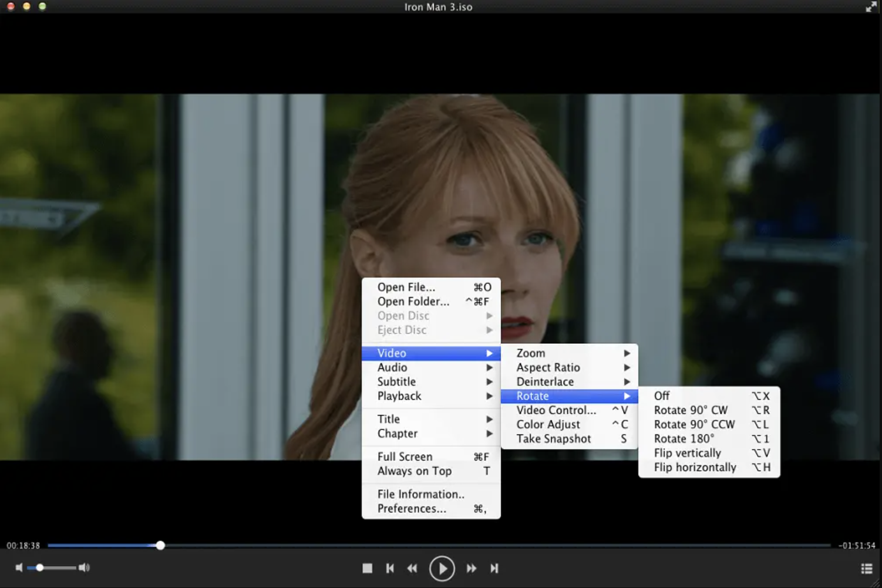The height and width of the screenshot is (588, 882).
Task: Skip to previous chapter icon
Action: click(x=390, y=568)
